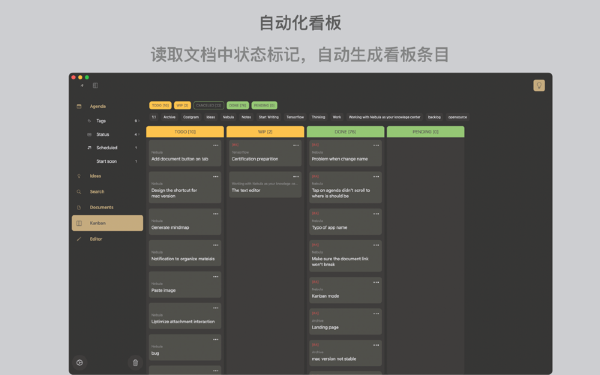
Task: Click the Search magnifier icon
Action: [79, 192]
